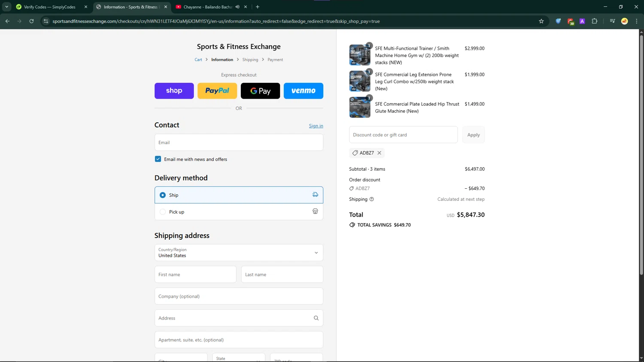This screenshot has width=644, height=362.
Task: Pay with the Shop express button
Action: tap(174, 90)
